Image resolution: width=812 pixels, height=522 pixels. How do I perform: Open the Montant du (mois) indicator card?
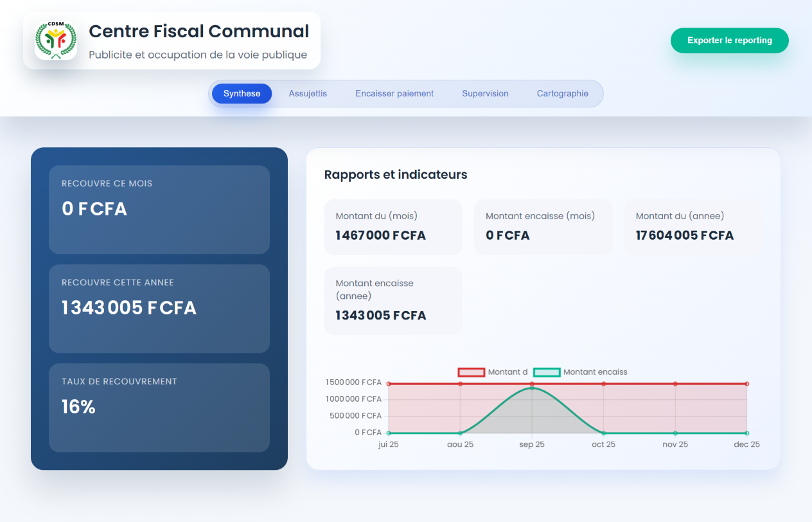click(393, 227)
